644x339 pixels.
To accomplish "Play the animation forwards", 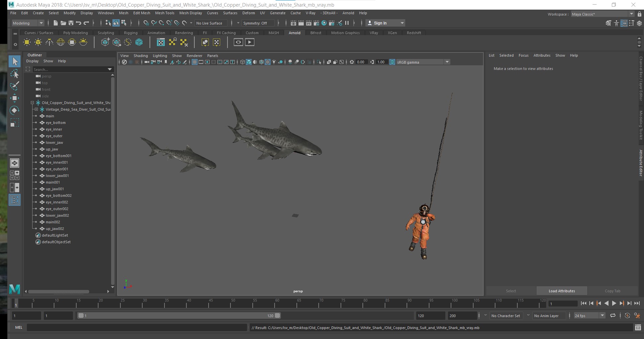I will click(x=614, y=303).
